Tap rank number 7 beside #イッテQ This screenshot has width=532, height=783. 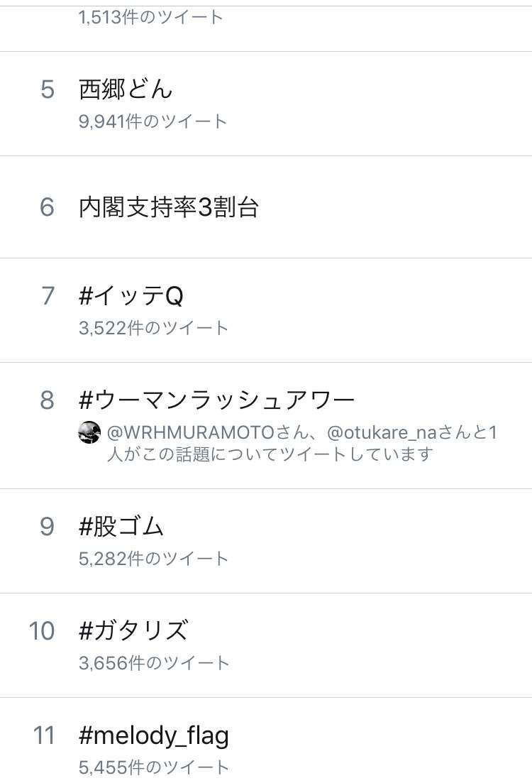(48, 295)
